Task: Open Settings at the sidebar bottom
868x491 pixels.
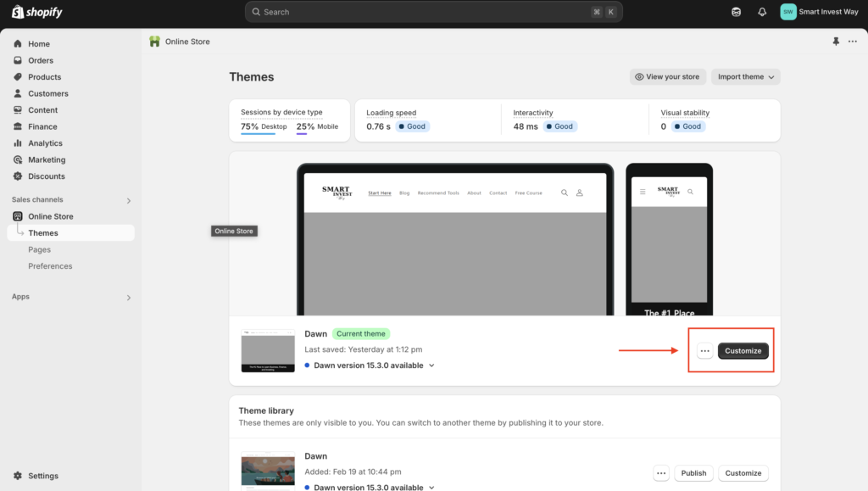Action: (x=42, y=476)
